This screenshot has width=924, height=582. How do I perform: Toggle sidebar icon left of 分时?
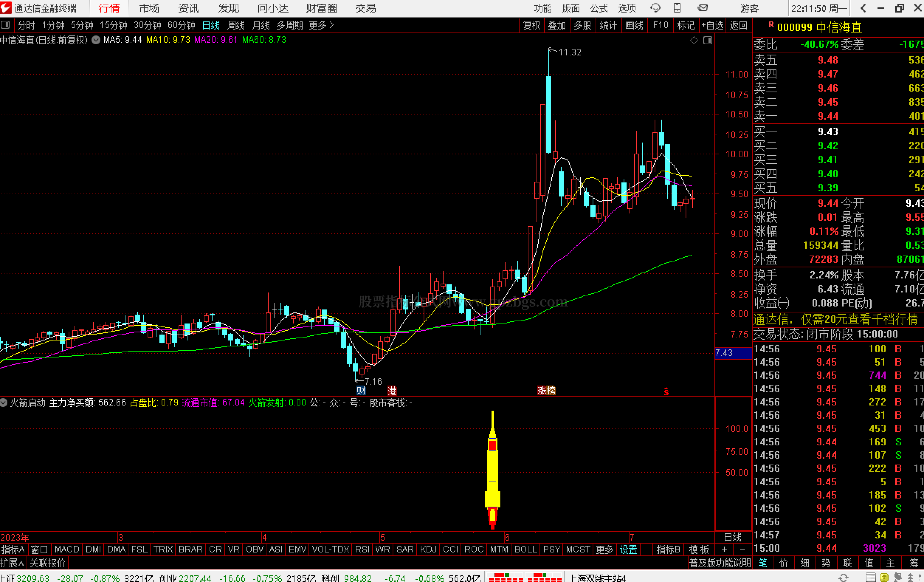tap(6, 25)
